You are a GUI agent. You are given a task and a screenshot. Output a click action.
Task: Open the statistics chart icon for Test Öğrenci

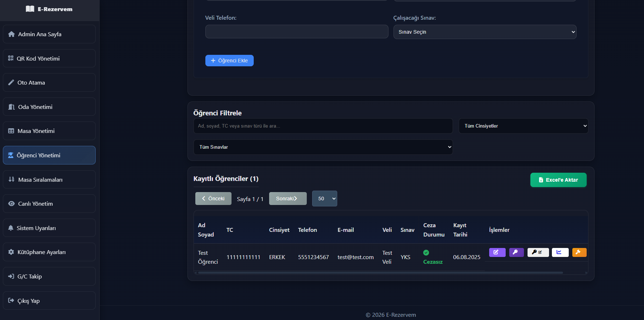pyautogui.click(x=560, y=252)
